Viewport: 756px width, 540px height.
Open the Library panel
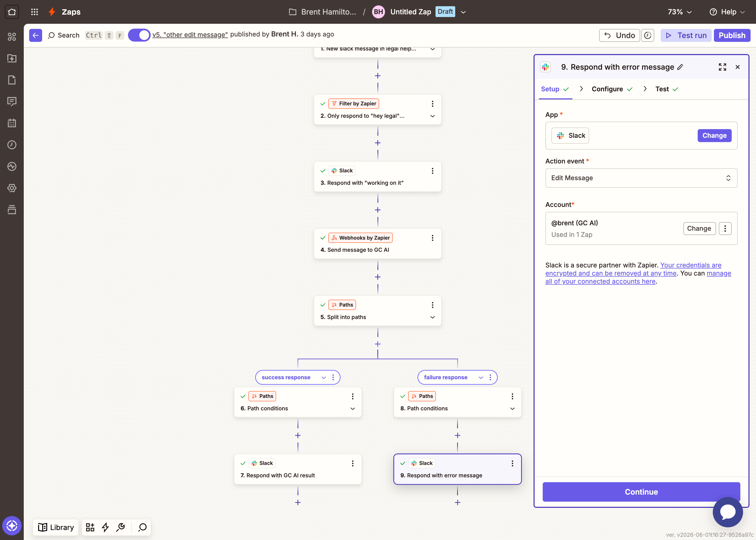click(56, 527)
